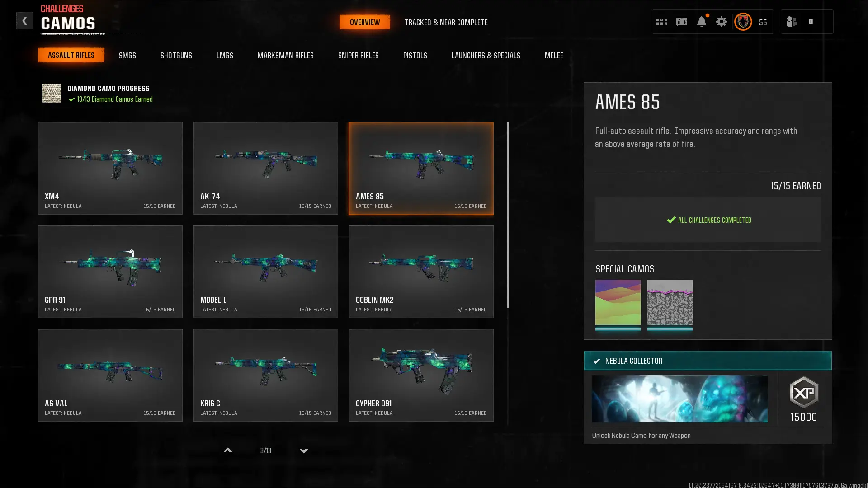Open the grid menu icon in top bar

coord(661,22)
